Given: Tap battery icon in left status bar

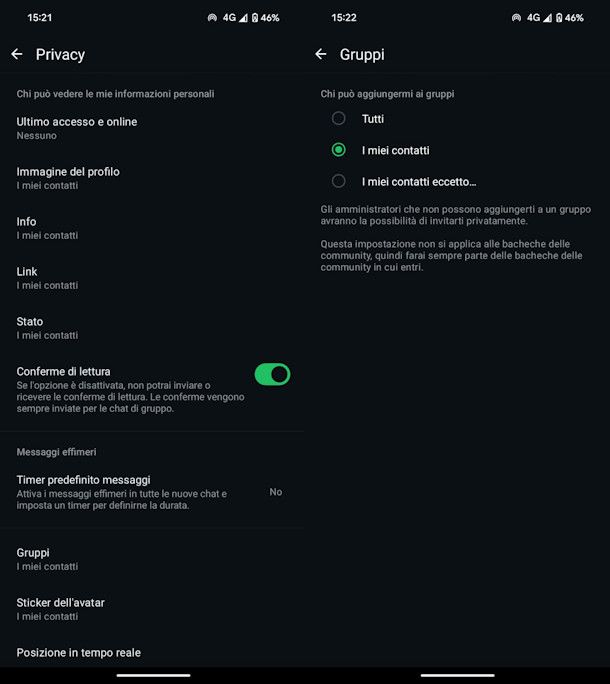Looking at the screenshot, I should 254,18.
